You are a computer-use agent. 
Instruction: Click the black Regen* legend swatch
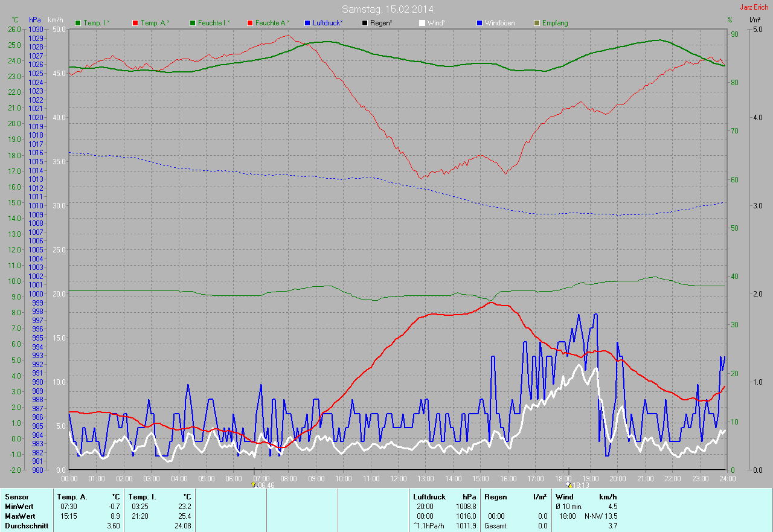pos(365,23)
